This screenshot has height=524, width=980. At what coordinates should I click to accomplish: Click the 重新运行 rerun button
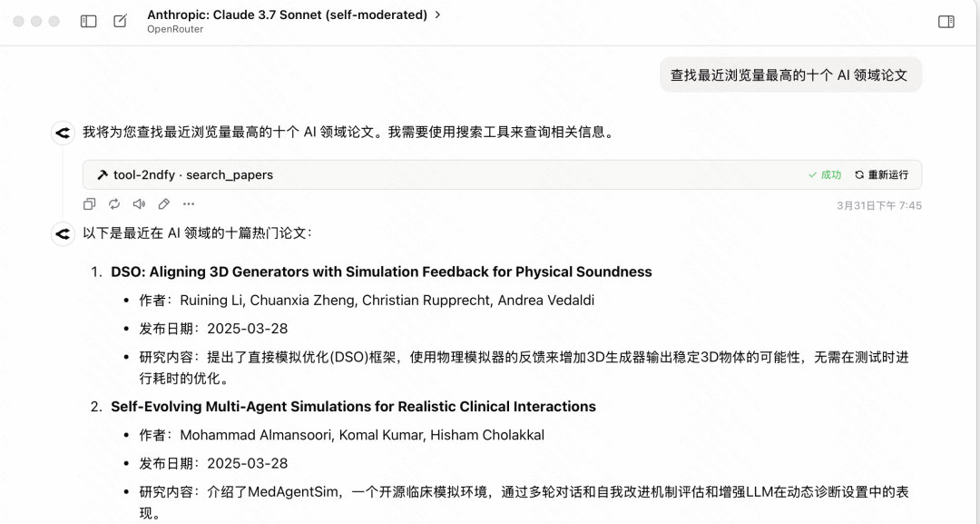tap(882, 175)
